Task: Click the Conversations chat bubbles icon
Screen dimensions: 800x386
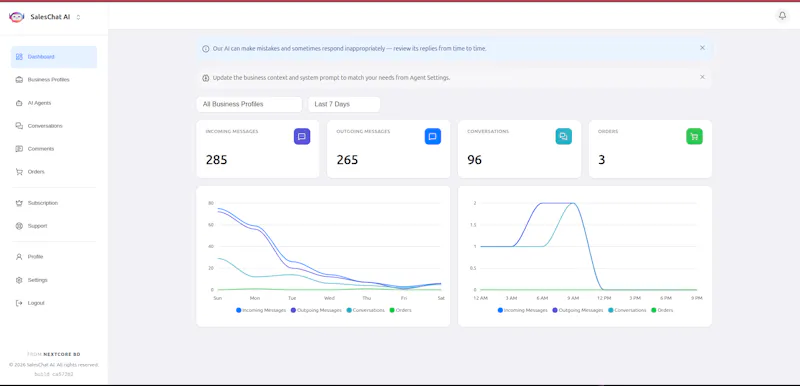Action: click(x=19, y=126)
